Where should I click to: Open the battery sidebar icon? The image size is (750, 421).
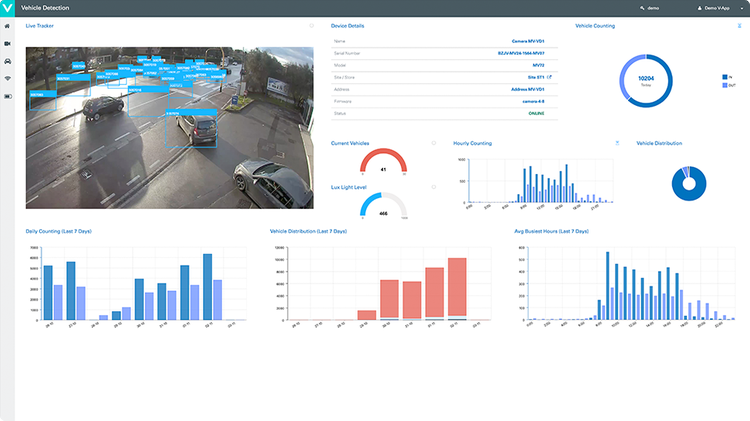pos(7,96)
